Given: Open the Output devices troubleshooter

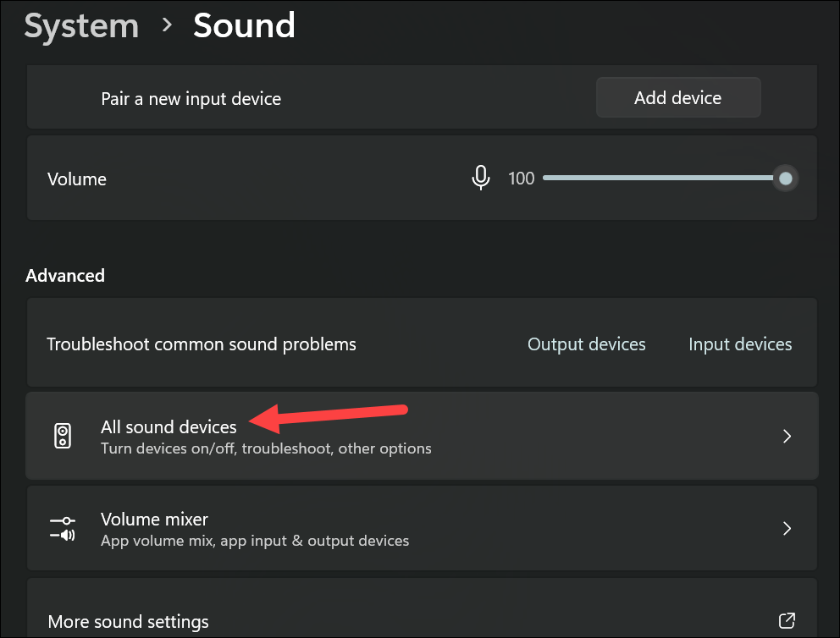Looking at the screenshot, I should 586,344.
